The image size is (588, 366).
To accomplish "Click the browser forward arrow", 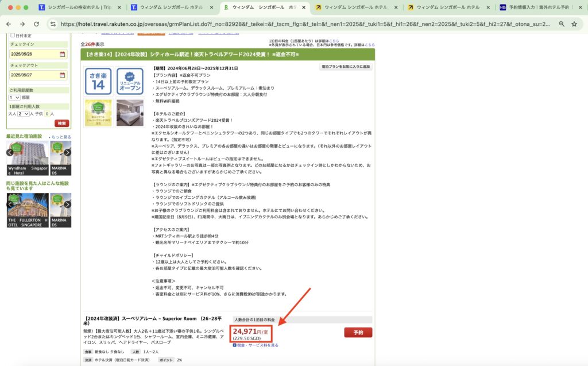I will click(x=22, y=24).
